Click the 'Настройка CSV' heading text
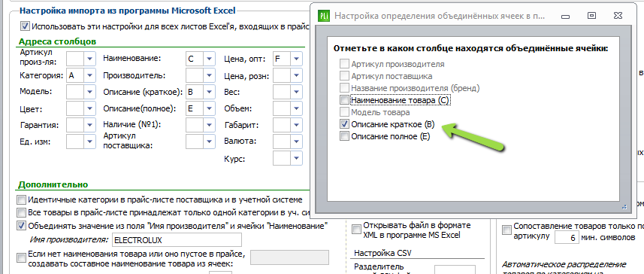This screenshot has height=274, width=644. 382,253
